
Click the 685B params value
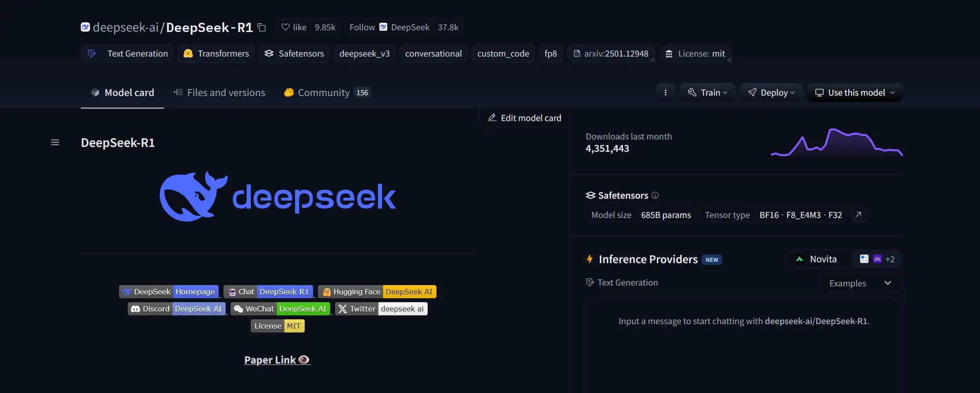point(666,215)
